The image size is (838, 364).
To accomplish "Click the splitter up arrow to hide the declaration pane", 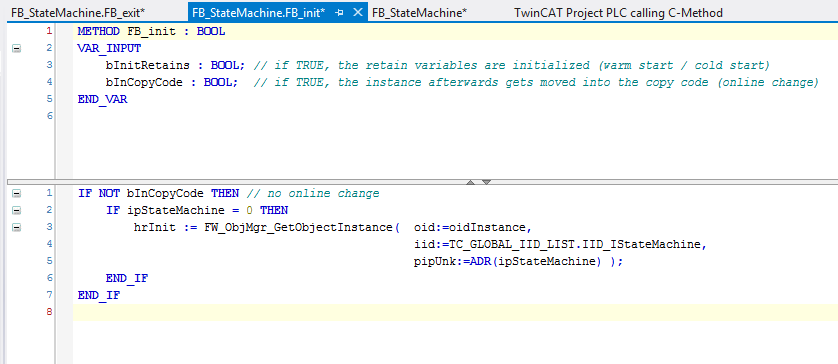I will pos(471,182).
